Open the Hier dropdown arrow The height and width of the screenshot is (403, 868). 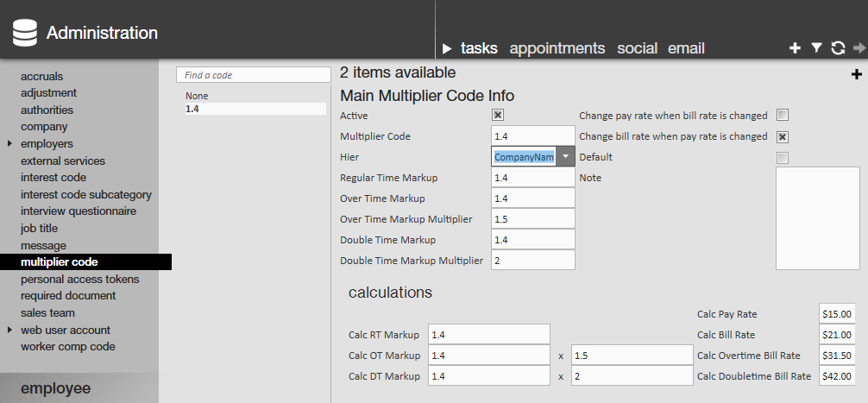tap(565, 157)
